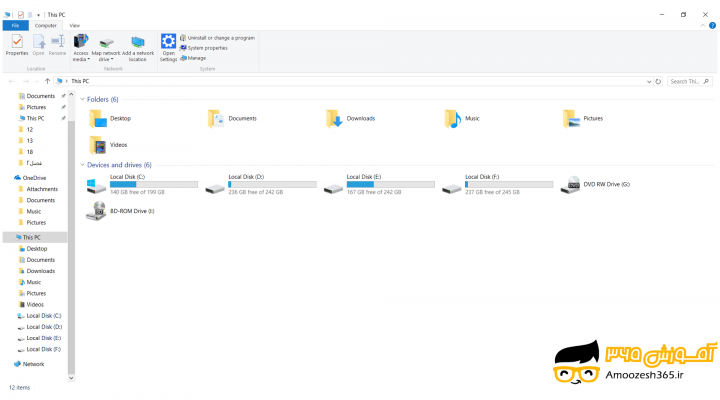Select the Videos folder icon
The height and width of the screenshot is (400, 720).
[98, 145]
